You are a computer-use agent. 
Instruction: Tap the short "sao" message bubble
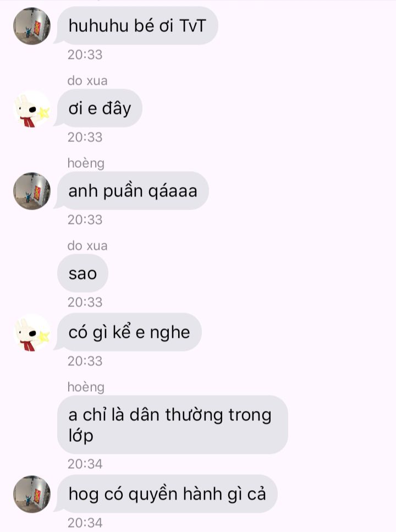tap(82, 273)
